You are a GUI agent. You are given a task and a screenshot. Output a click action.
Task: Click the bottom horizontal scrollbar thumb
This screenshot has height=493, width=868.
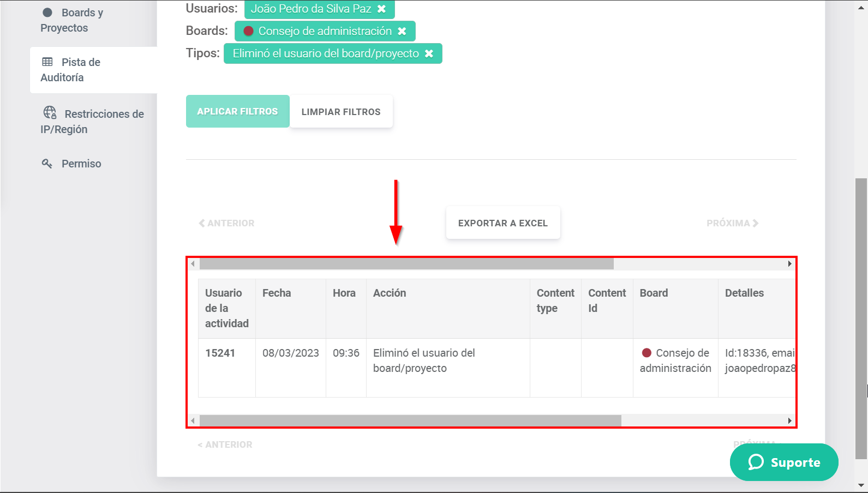point(410,421)
